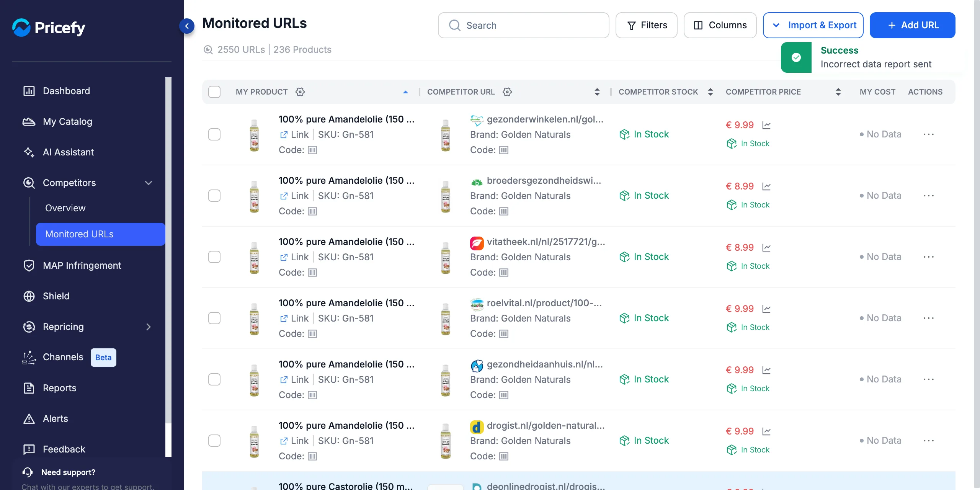Select all rows with the header checkbox
The width and height of the screenshot is (980, 490).
214,92
